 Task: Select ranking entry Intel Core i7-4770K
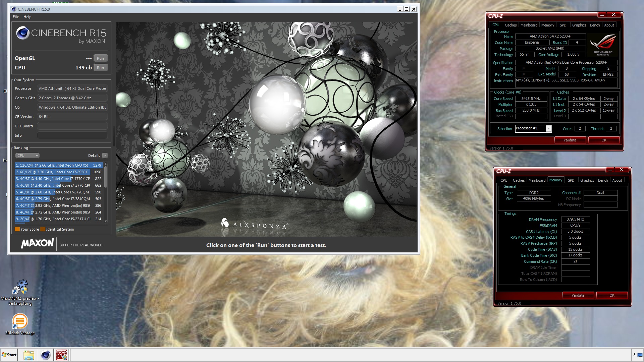coord(59,179)
